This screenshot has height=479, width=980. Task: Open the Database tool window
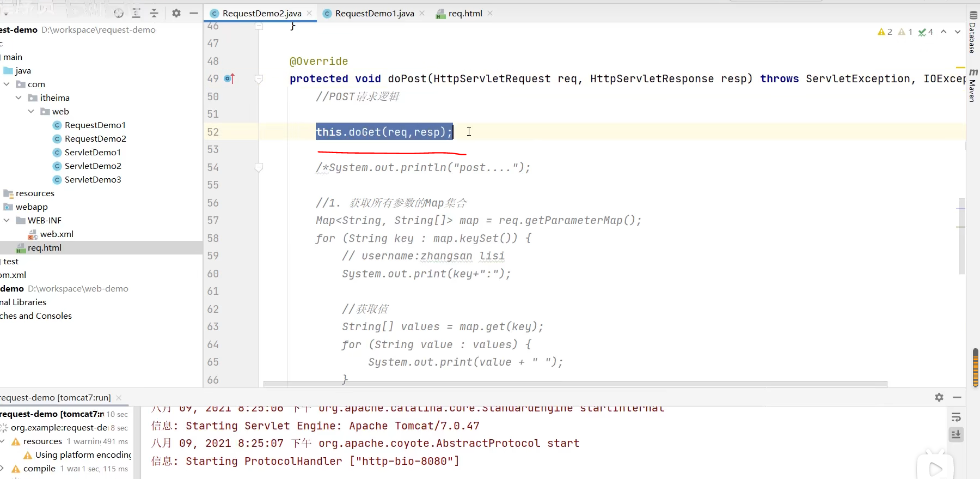click(x=973, y=33)
